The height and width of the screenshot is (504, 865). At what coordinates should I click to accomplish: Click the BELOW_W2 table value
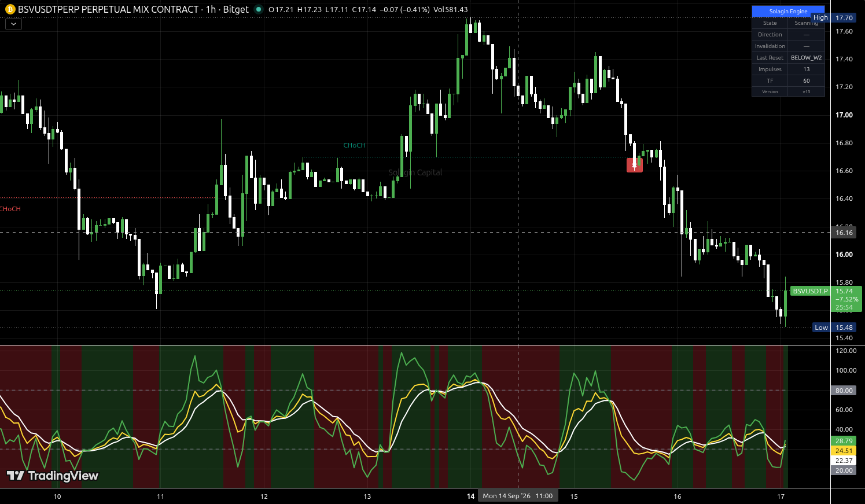coord(807,58)
